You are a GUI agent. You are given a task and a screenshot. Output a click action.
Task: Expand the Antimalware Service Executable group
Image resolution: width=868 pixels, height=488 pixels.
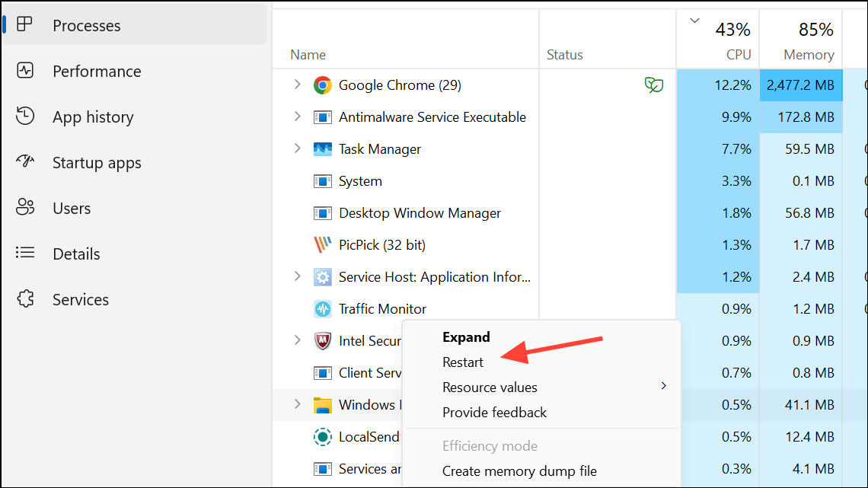click(297, 116)
